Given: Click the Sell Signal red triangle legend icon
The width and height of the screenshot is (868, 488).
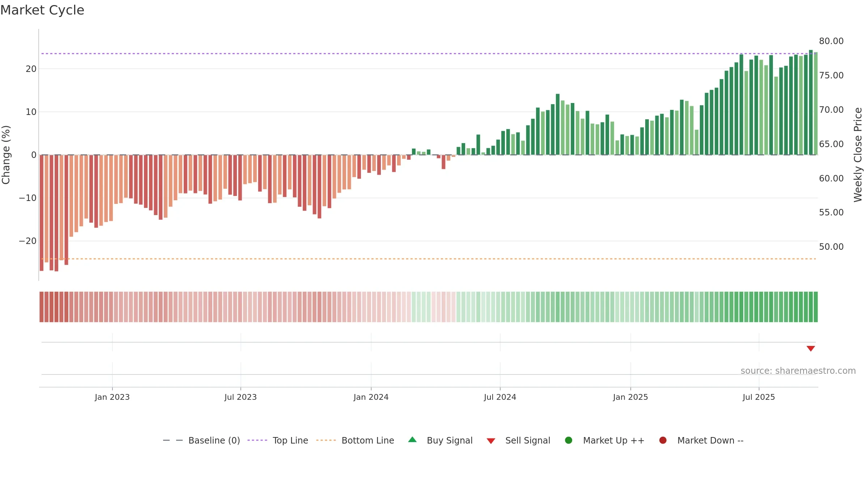Looking at the screenshot, I should [x=491, y=441].
